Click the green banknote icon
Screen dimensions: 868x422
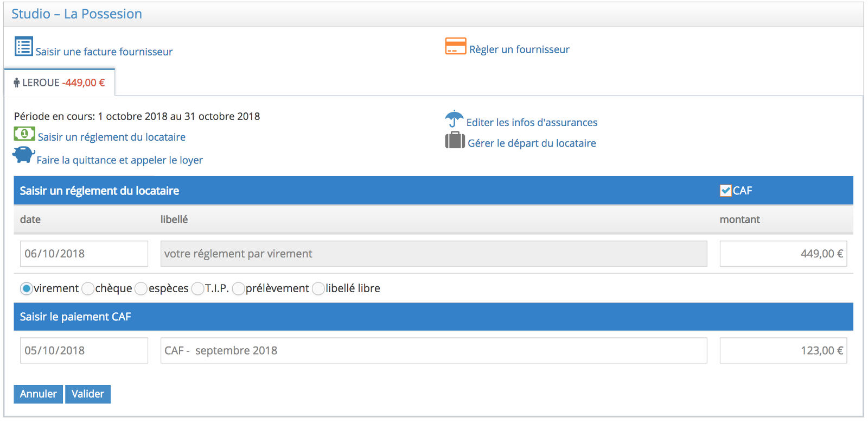pos(24,134)
